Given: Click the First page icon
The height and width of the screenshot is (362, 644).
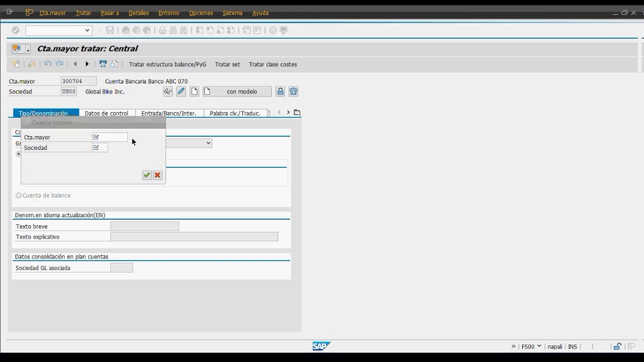Looking at the screenshot, I should tap(199, 30).
